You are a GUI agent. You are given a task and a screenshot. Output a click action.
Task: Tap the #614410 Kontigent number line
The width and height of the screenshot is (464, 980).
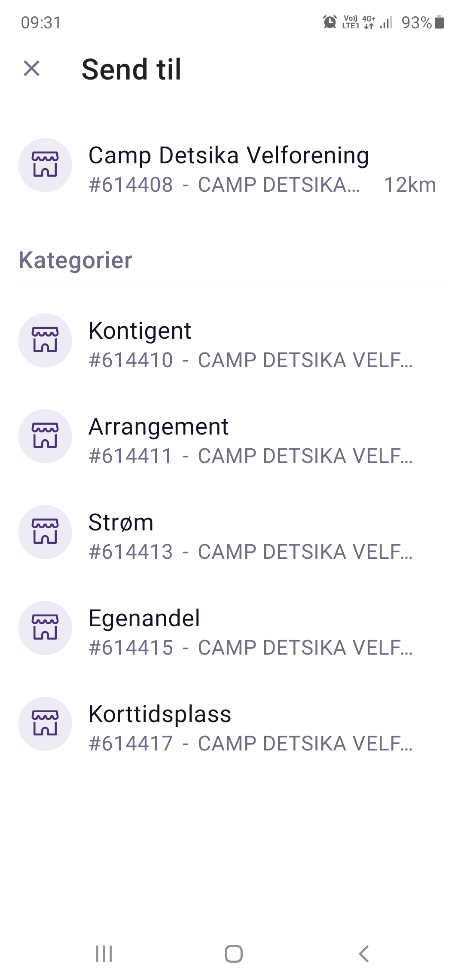tap(250, 360)
